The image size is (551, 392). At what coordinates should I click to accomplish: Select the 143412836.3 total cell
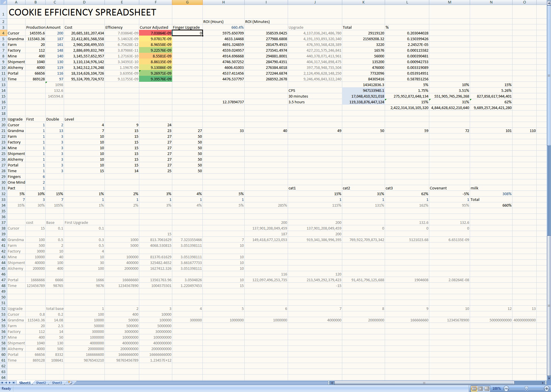[x=364, y=85]
